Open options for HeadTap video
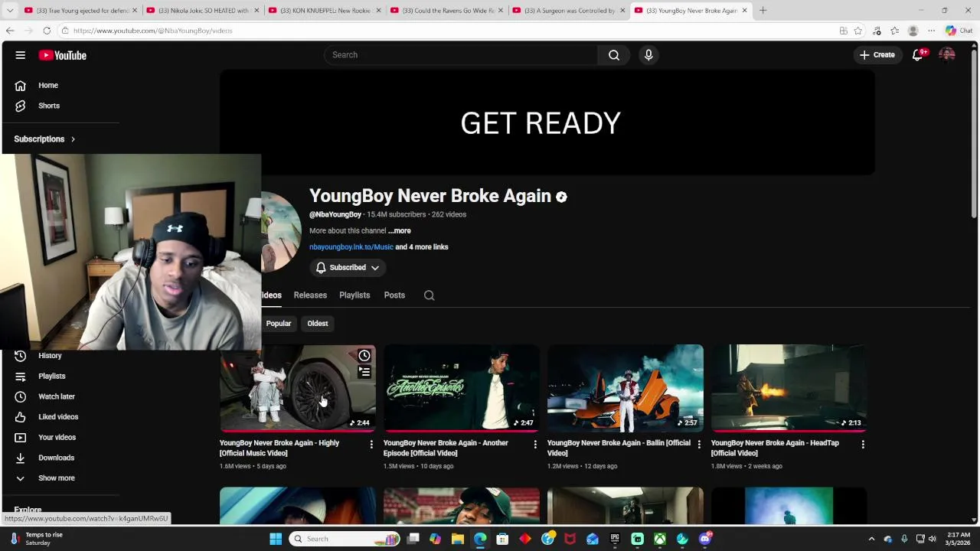This screenshot has width=980, height=551. 863,444
